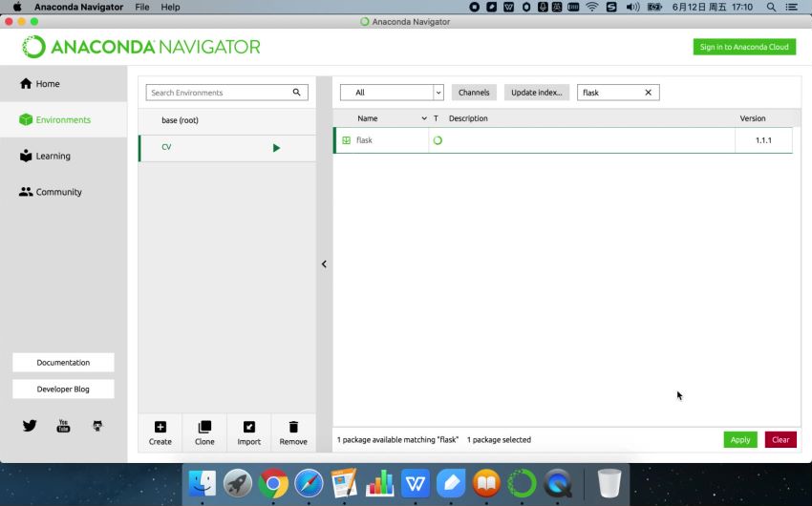Click the flask package type circle icon

click(x=438, y=140)
